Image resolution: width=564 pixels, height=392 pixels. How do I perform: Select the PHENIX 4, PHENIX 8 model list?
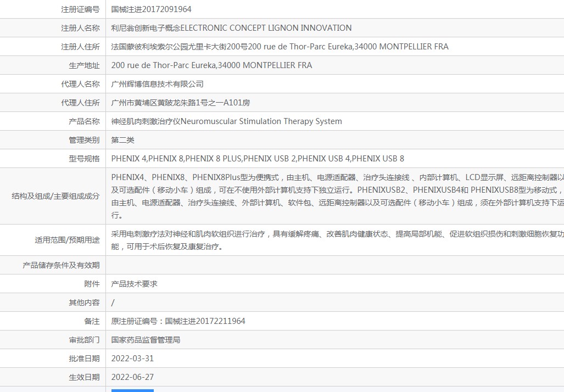tap(258, 159)
